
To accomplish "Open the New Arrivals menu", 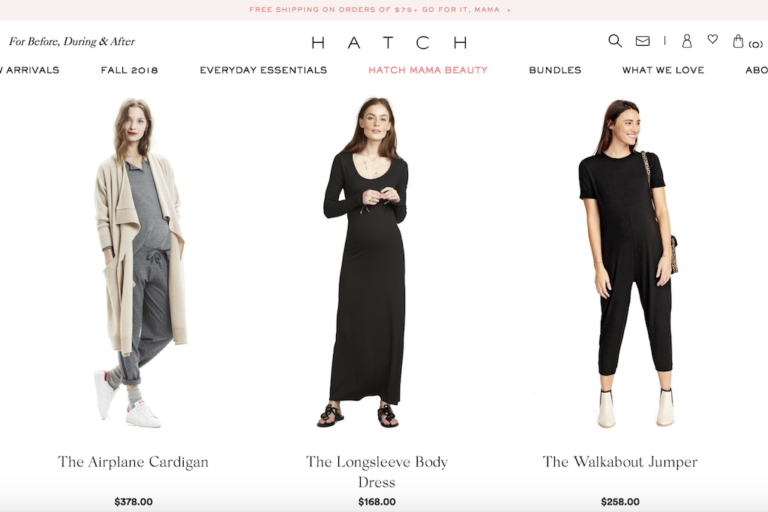I will click(x=29, y=70).
